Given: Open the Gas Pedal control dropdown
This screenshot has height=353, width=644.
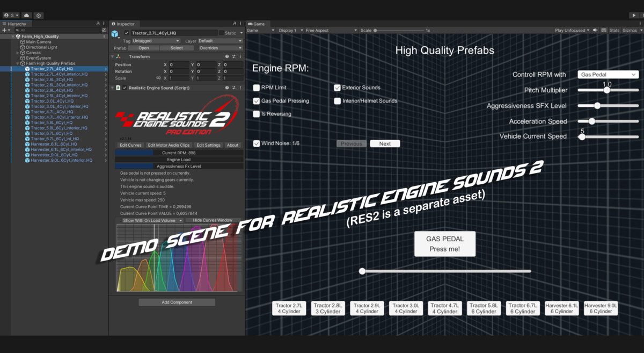Looking at the screenshot, I should (x=608, y=75).
